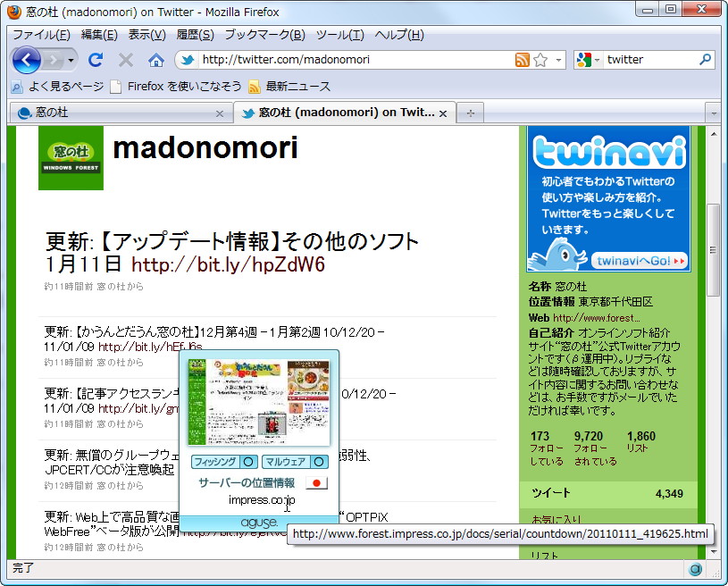
Task: Click the stop loading X icon
Action: (125, 60)
